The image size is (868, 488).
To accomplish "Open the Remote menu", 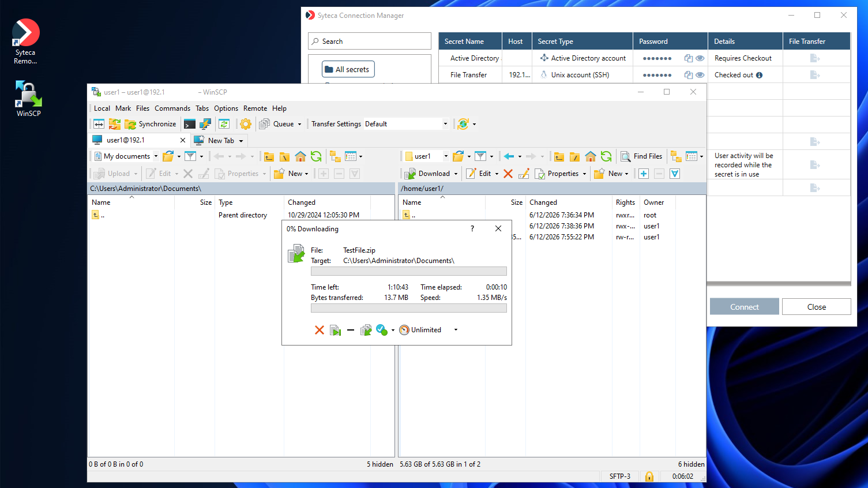I will coord(255,108).
